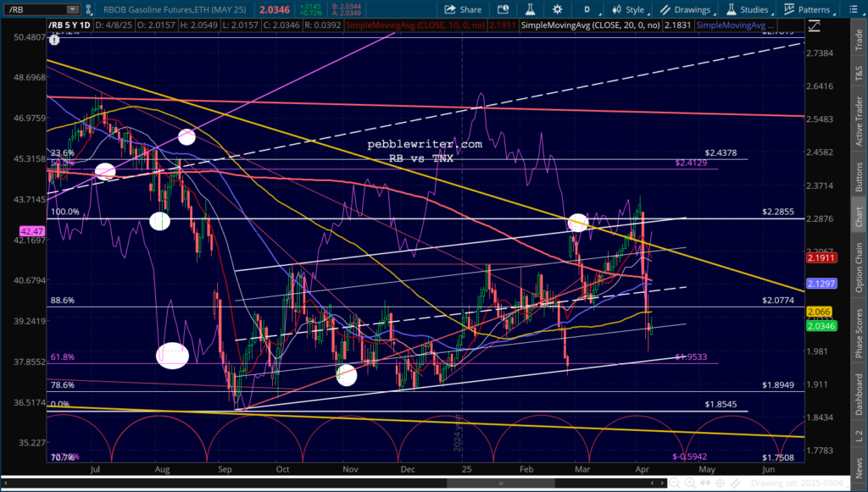The width and height of the screenshot is (868, 492).
Task: Select the crosshair pan tool icon
Action: coord(721,484)
